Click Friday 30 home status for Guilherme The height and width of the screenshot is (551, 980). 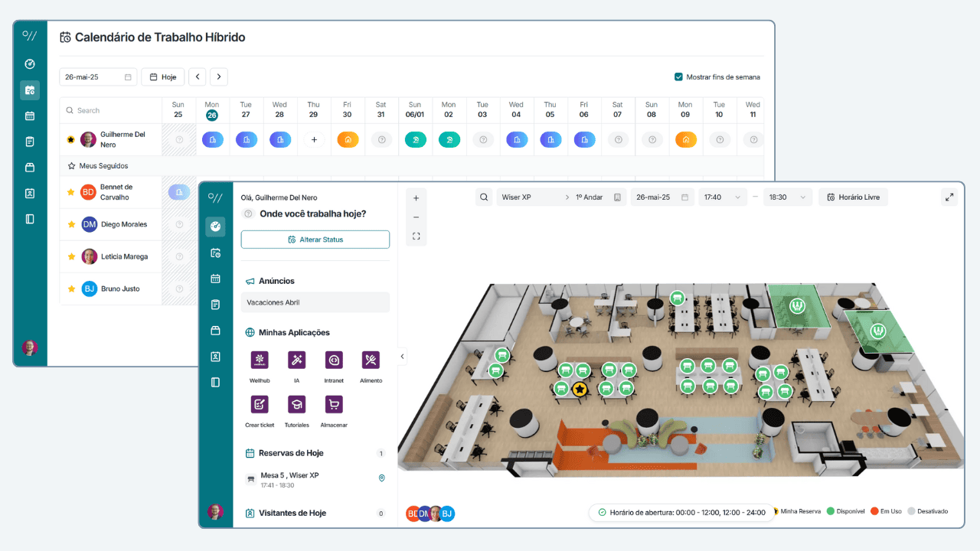[348, 140]
